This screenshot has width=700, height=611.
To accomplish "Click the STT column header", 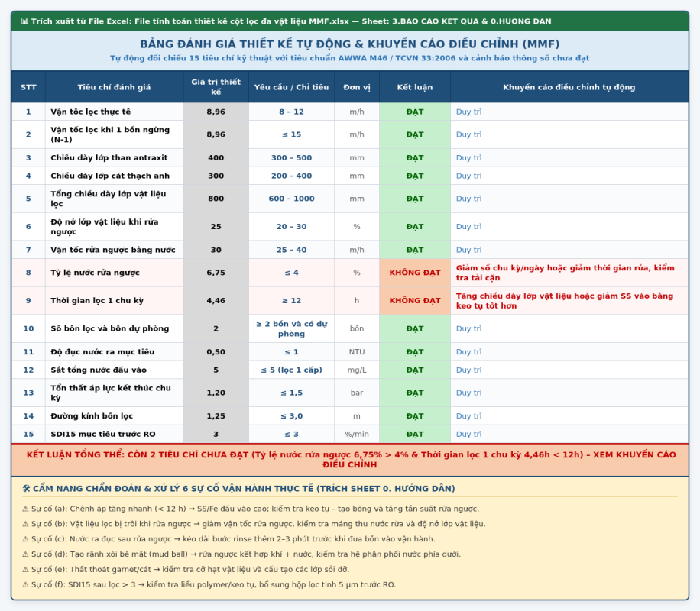I will point(28,87).
